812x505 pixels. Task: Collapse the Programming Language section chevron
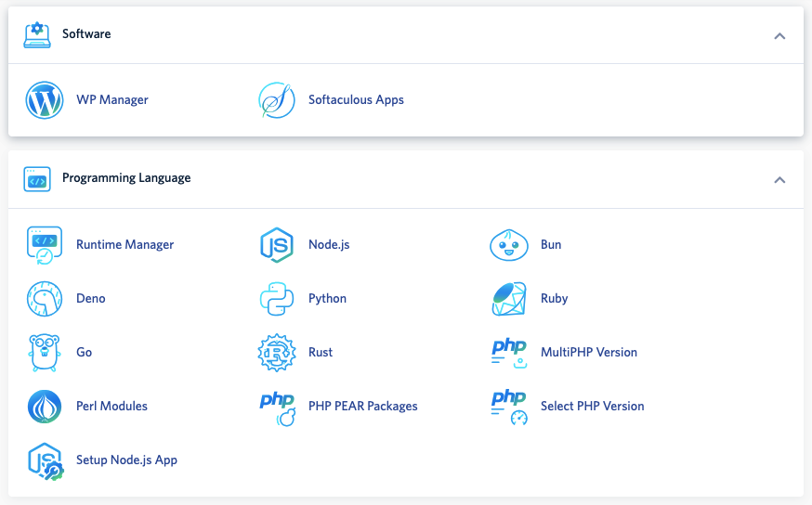pos(779,179)
